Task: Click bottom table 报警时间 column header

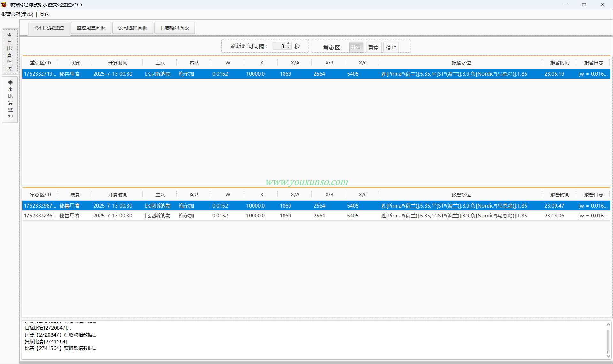Action: pos(560,195)
